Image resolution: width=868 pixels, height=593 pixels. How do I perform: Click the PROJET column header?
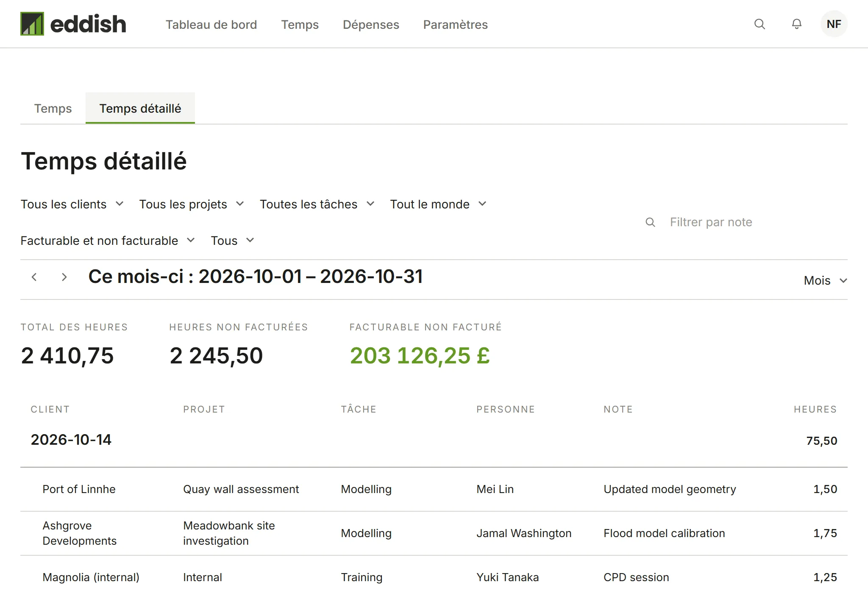[x=204, y=409]
